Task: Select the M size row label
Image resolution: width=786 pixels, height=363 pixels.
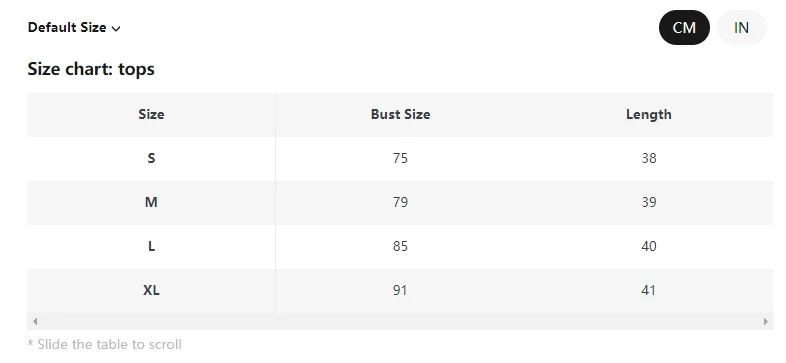Action: (151, 203)
